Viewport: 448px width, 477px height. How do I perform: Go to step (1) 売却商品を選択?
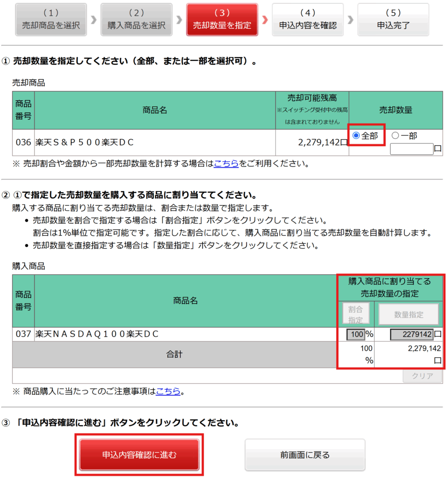(51, 20)
